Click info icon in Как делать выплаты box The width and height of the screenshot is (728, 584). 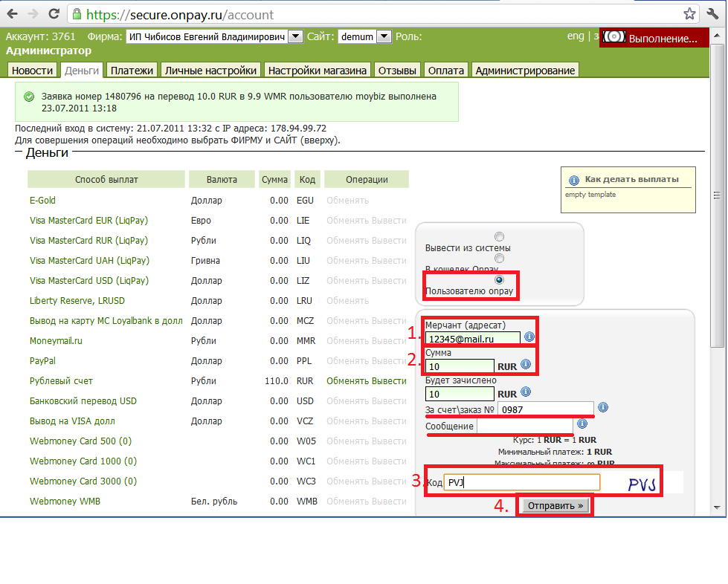[x=573, y=180]
